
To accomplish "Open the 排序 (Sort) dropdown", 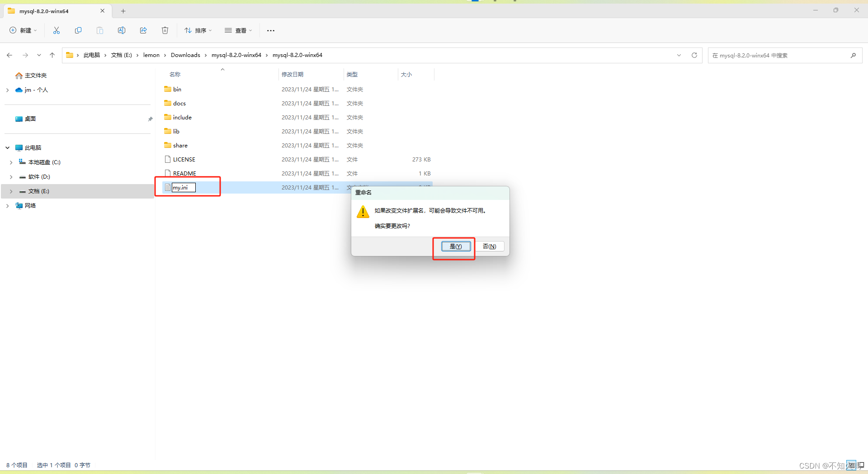I will (198, 30).
